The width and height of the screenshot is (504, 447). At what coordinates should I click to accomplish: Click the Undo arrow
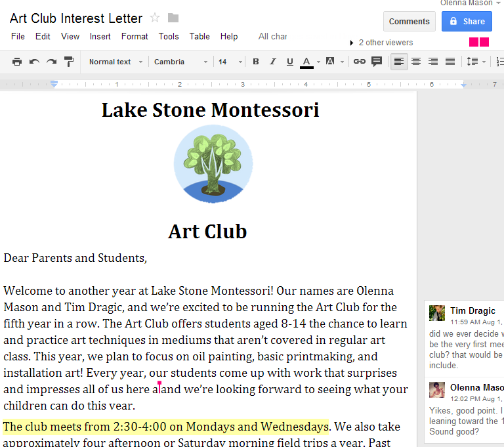(x=34, y=62)
